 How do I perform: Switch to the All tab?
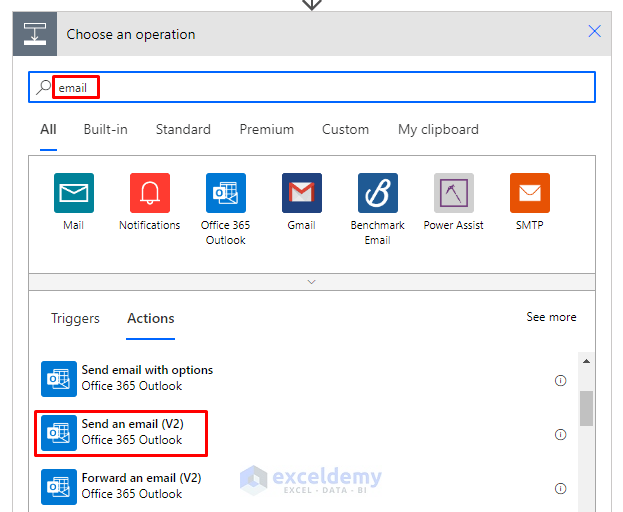48,129
